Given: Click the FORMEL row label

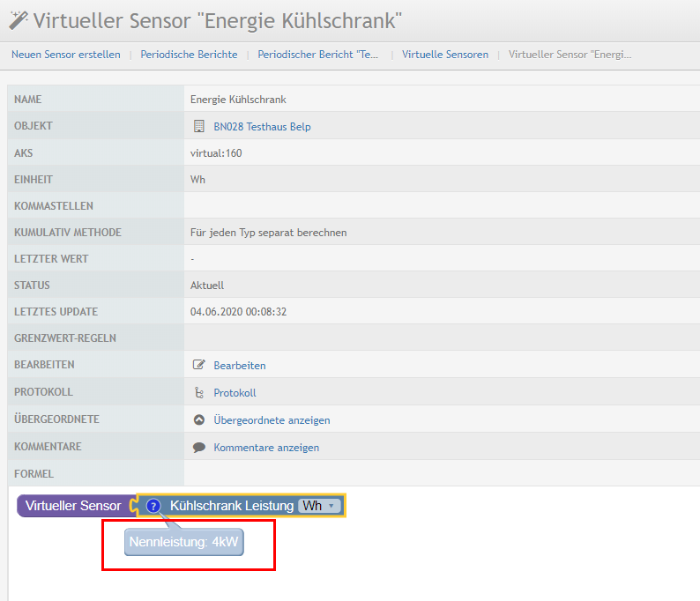Looking at the screenshot, I should 34,473.
